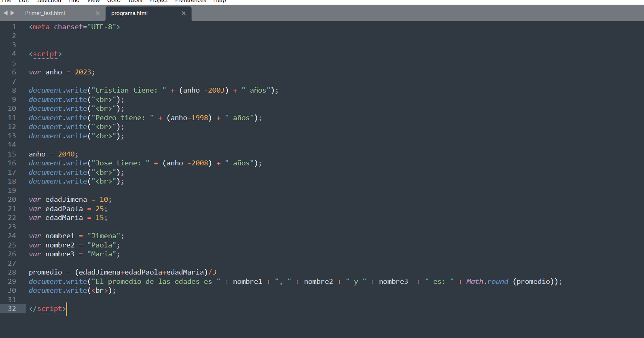Viewport: 644px width, 338px height.
Task: Click the number 2003 on line 8
Action: [x=216, y=91]
